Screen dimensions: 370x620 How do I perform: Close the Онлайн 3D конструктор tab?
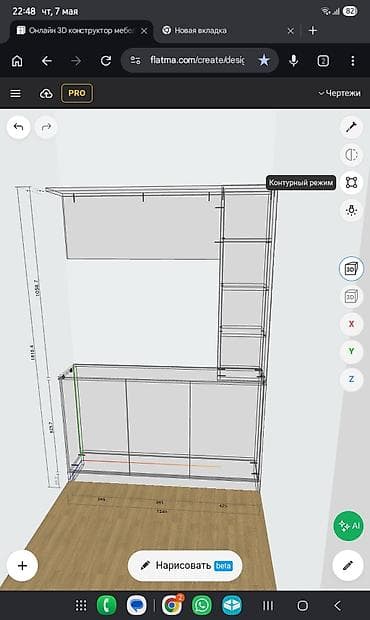coord(144,30)
